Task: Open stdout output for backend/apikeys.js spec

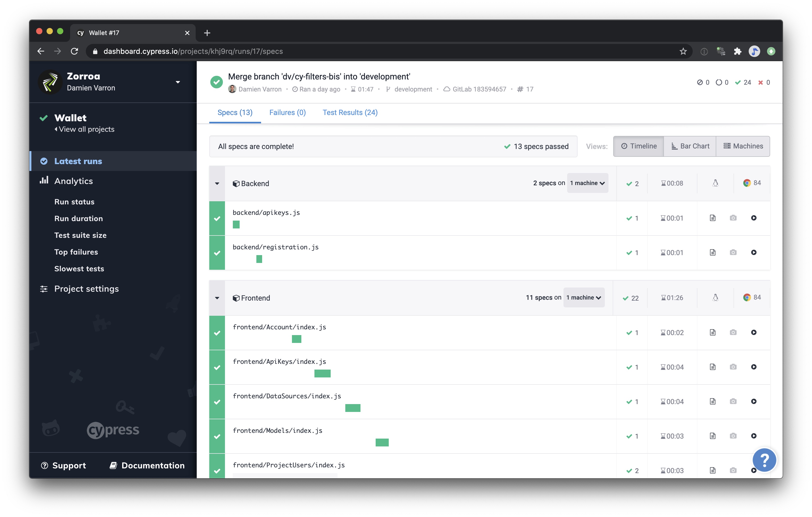Action: pos(713,218)
